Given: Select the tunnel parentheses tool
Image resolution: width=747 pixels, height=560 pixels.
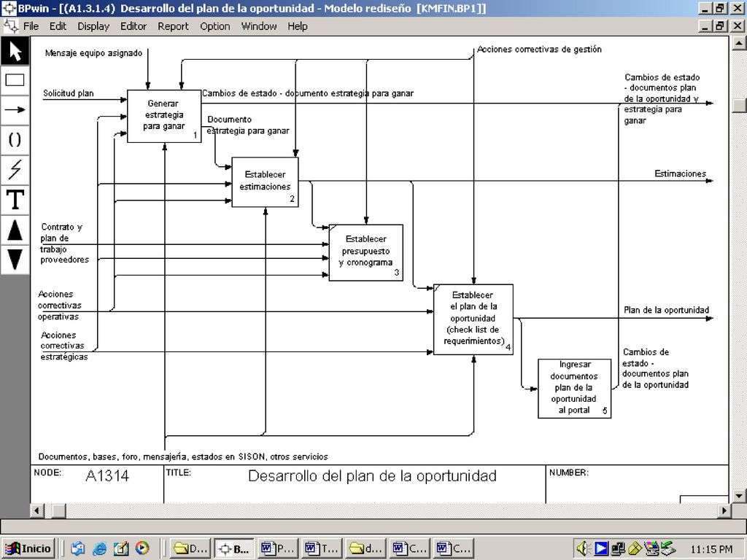Looking at the screenshot, I should [x=15, y=139].
